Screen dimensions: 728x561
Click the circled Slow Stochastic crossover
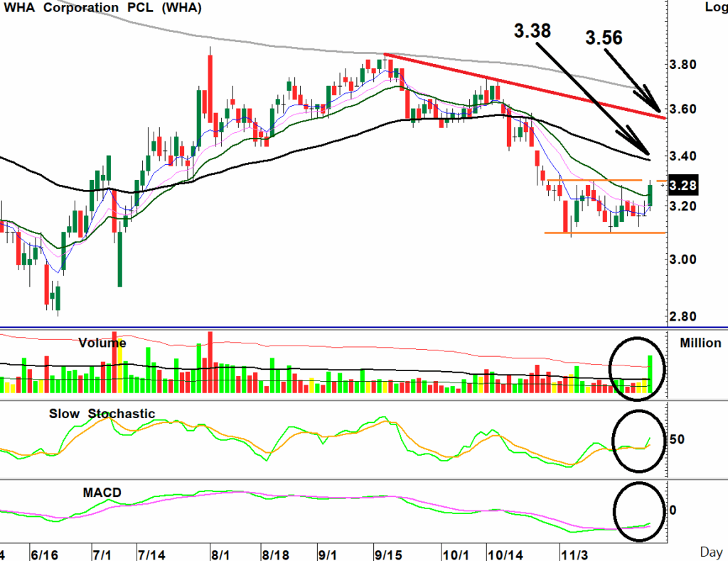[x=643, y=444]
